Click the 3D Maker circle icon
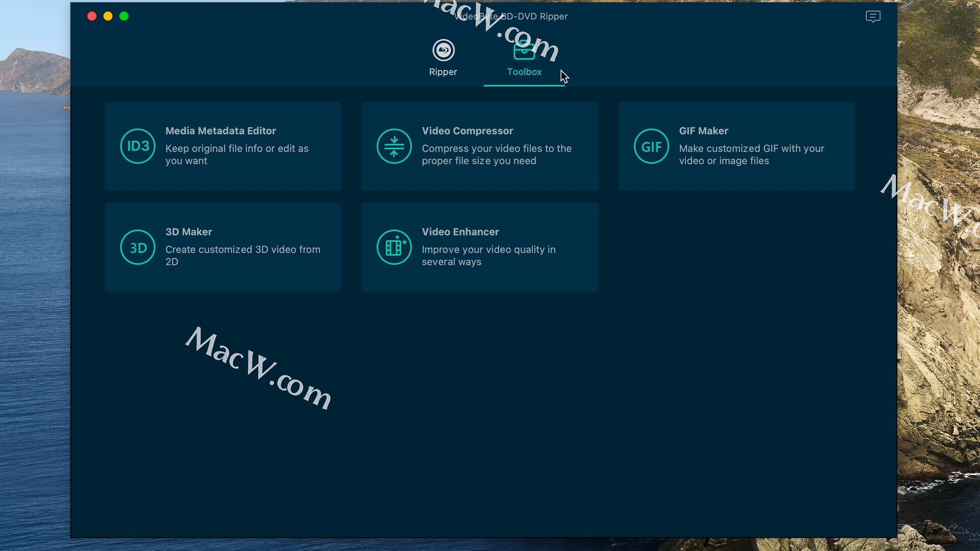The width and height of the screenshot is (980, 551). tap(137, 247)
